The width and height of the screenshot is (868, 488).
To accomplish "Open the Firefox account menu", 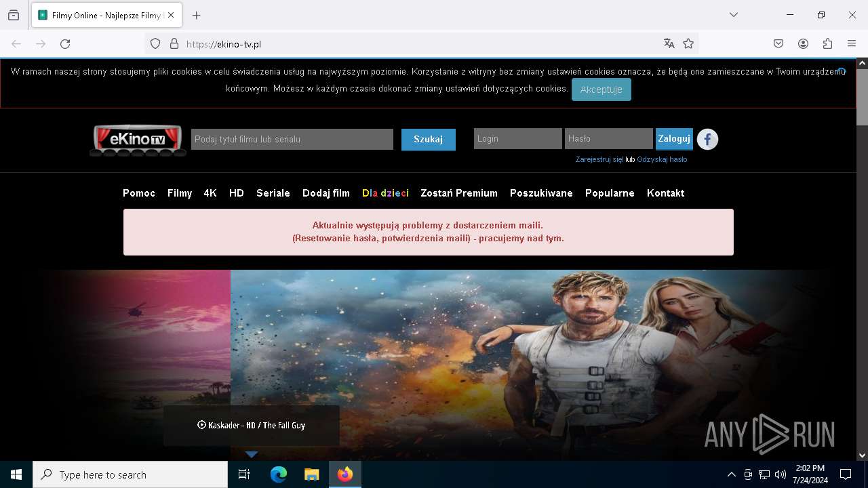I will tap(803, 43).
